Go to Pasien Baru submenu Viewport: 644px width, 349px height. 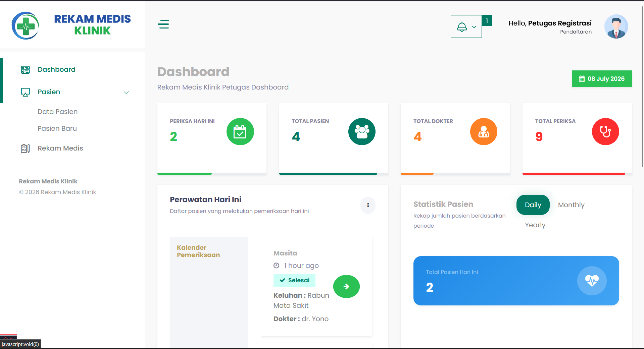tap(57, 128)
